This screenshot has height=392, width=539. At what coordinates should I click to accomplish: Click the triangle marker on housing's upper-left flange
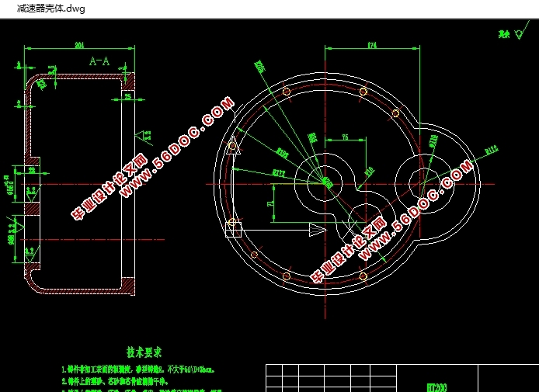pyautogui.click(x=232, y=145)
